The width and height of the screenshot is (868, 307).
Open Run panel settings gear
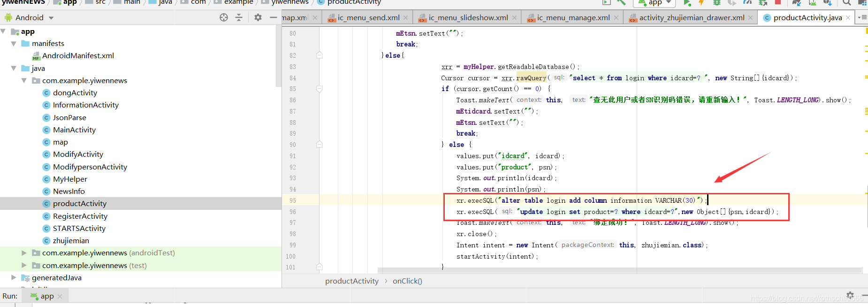point(850,295)
